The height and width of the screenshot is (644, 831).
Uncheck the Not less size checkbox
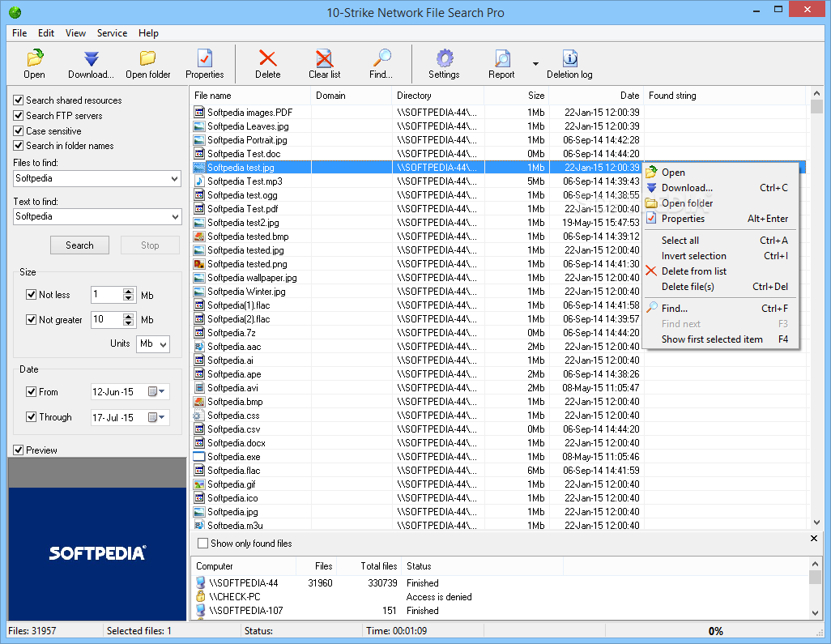32,295
